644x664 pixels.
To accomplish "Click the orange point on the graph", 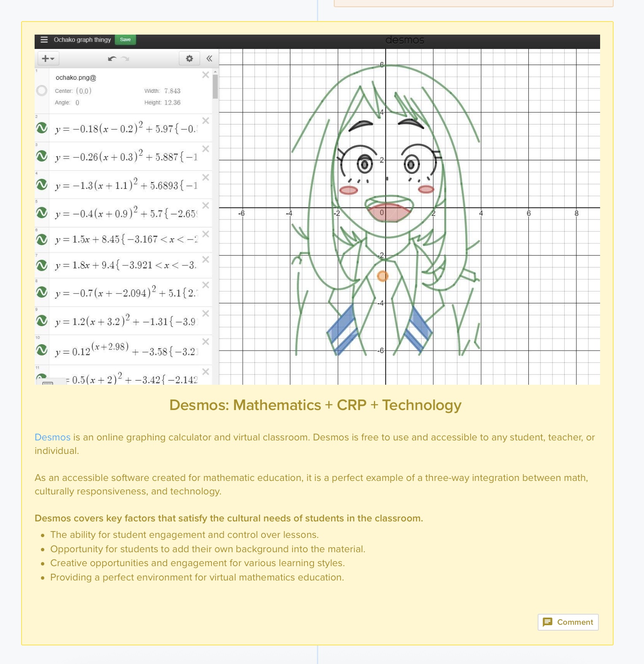I will [x=382, y=276].
